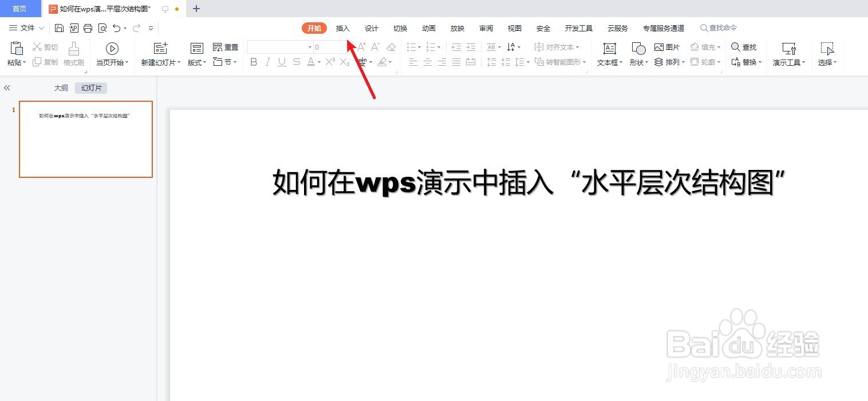This screenshot has height=401, width=868.
Task: Expand the Layout (版式) dropdown
Action: (197, 62)
